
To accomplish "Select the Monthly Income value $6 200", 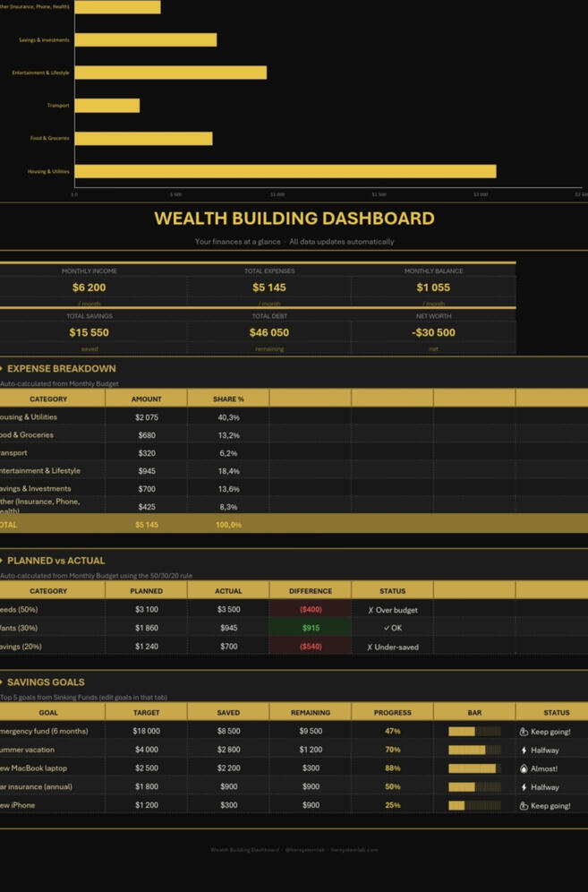I will 89,287.
